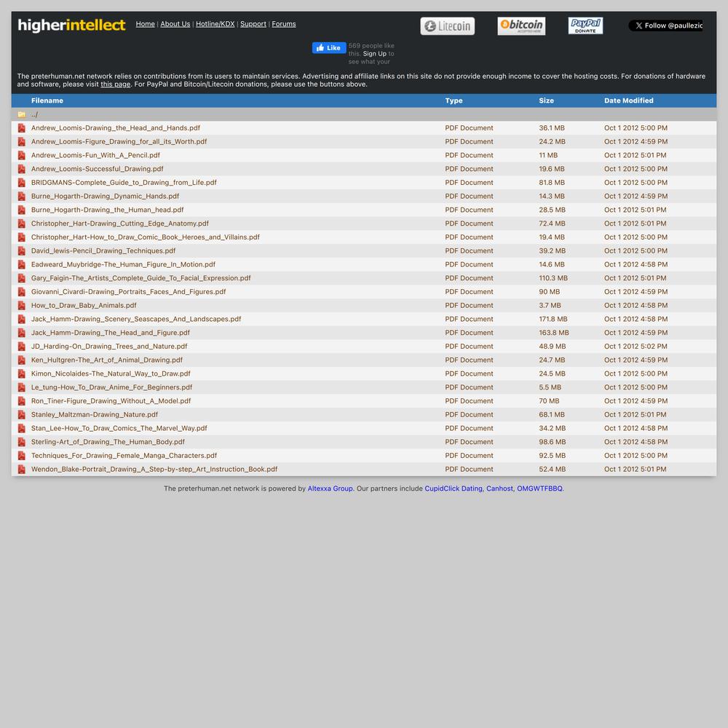
Task: Open the About Us navigation link
Action: coord(175,24)
